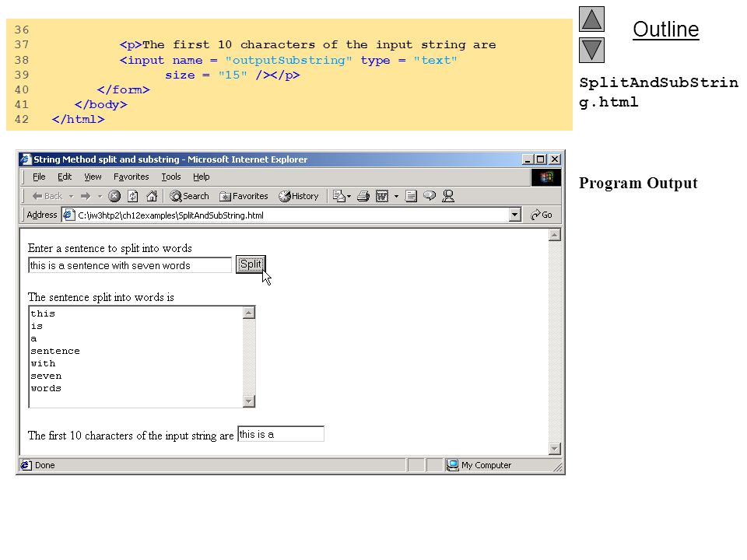Viewport: 747px width, 560px height.
Task: Expand the Edit with Word dropdown arrow
Action: 396,196
